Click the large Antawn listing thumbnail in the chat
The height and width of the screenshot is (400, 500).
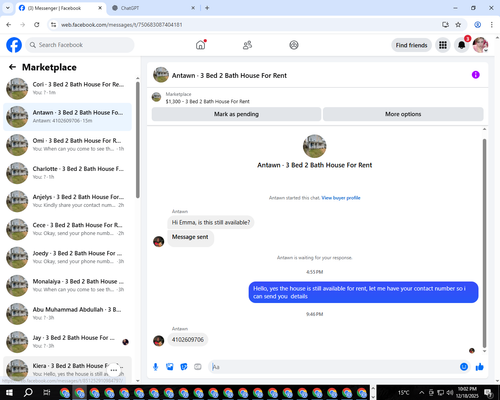(x=314, y=146)
